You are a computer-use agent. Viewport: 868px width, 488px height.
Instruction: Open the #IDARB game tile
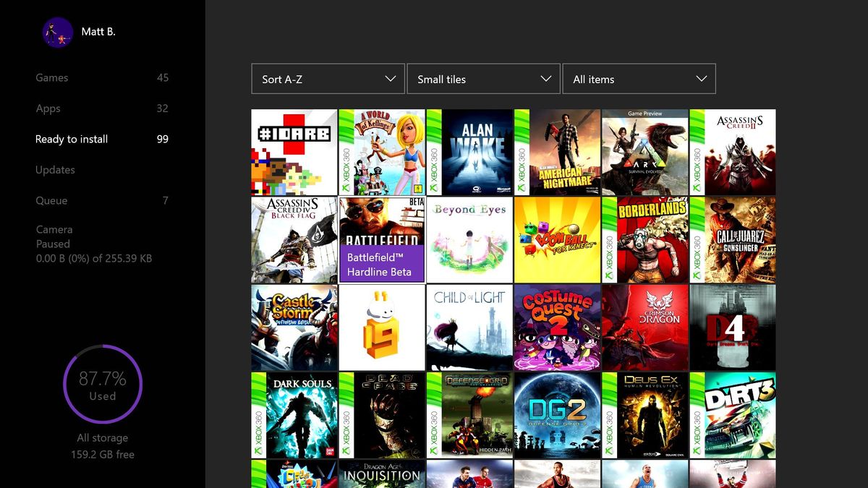294,152
